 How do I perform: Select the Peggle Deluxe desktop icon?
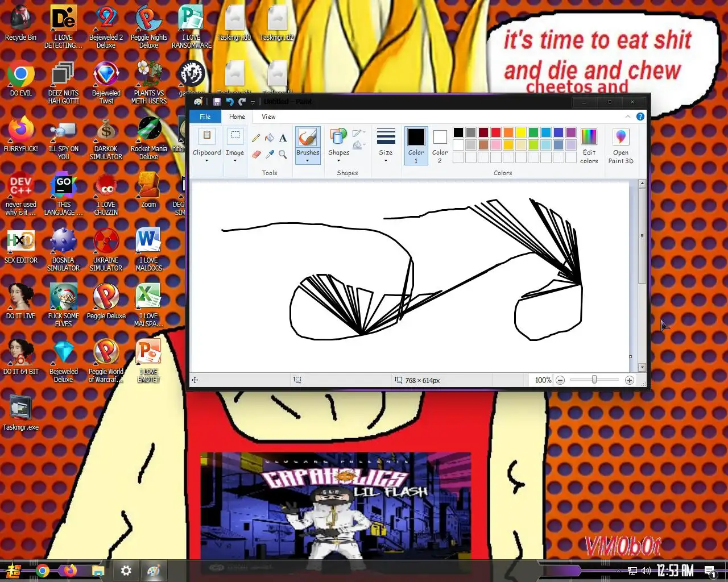[x=106, y=301]
